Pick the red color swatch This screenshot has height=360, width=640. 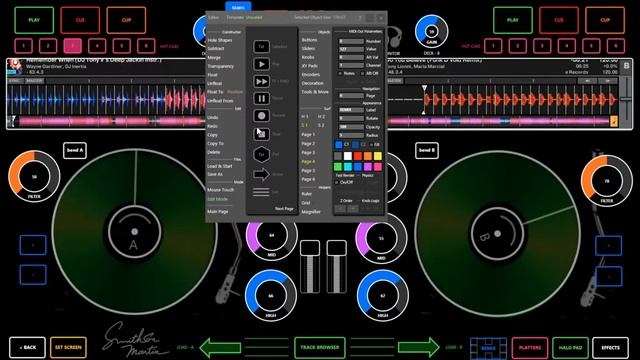pyautogui.click(x=358, y=156)
